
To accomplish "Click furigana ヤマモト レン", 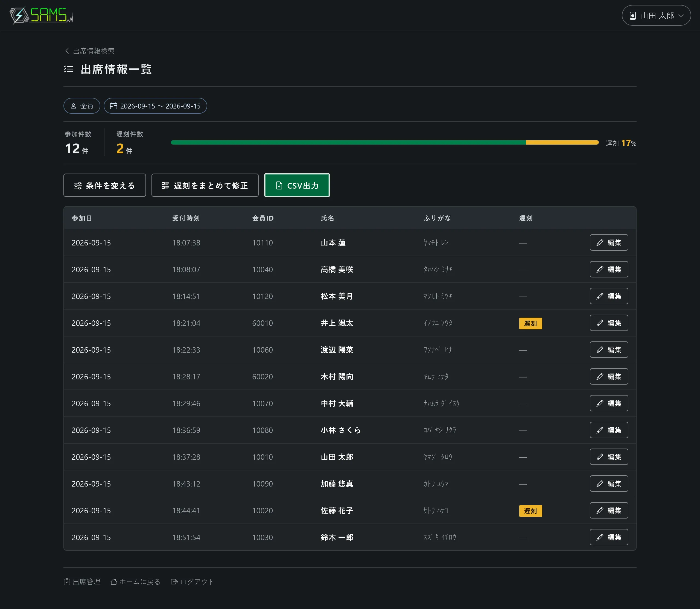I will [x=436, y=243].
